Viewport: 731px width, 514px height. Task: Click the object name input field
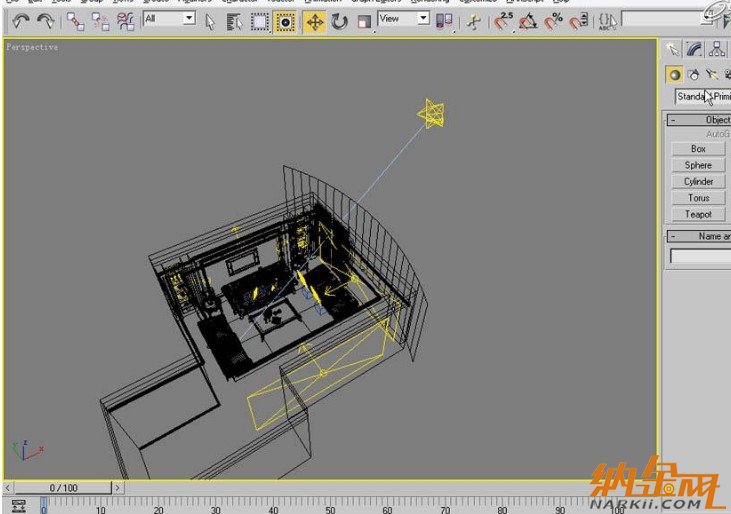[700, 257]
